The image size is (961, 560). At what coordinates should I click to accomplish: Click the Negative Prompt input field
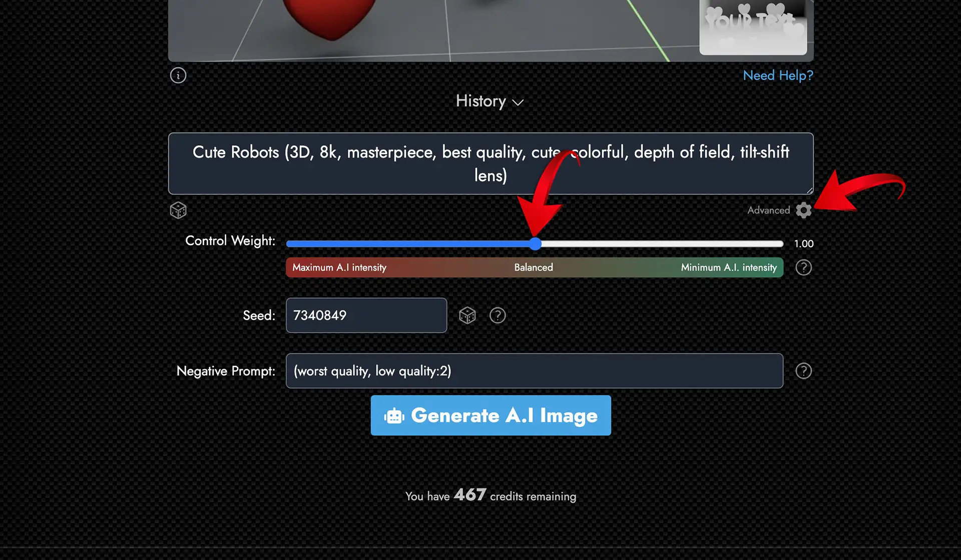[533, 371]
